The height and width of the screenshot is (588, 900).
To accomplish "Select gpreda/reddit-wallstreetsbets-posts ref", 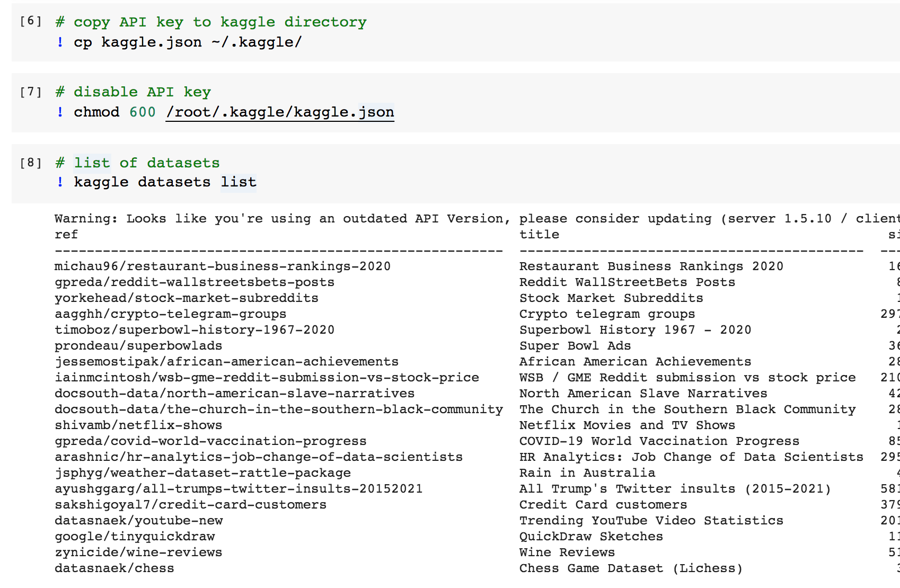I will click(195, 282).
